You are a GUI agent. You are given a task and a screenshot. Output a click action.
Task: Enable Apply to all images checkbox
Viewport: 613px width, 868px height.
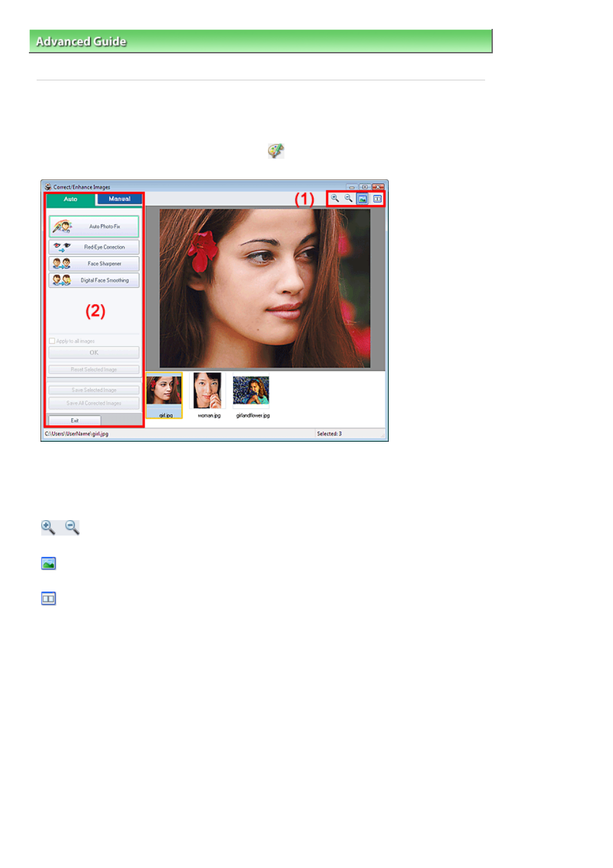pyautogui.click(x=52, y=341)
